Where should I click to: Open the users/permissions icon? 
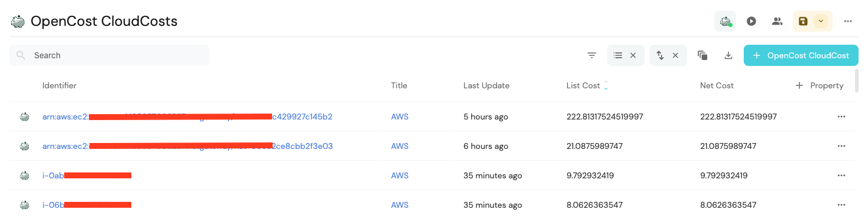point(777,21)
